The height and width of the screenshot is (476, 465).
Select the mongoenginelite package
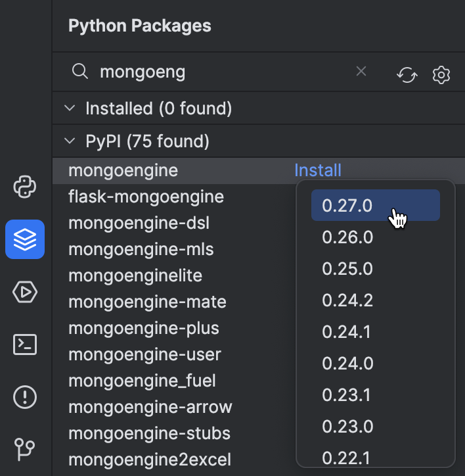135,275
